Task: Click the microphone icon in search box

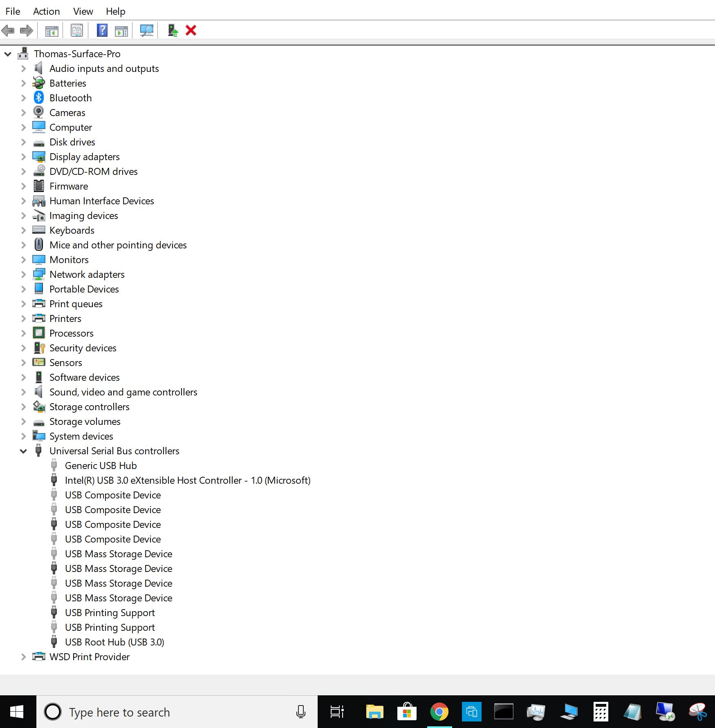Action: (301, 712)
